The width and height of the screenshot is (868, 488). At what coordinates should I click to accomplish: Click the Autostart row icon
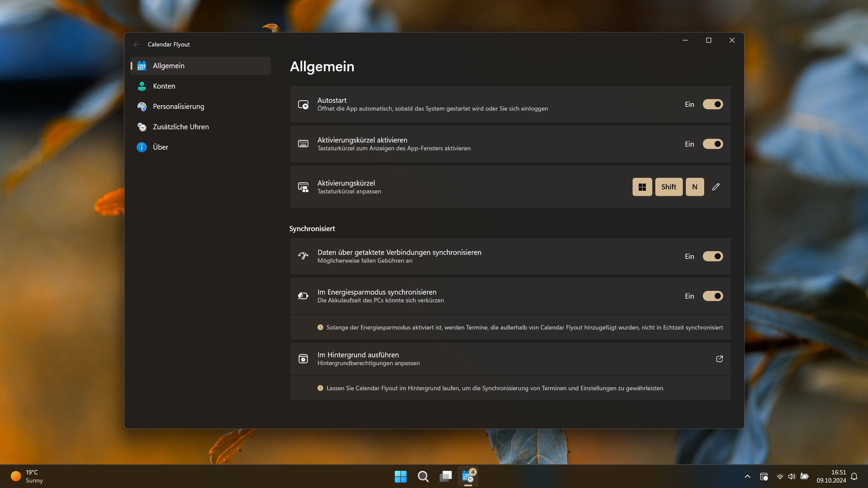[303, 105]
